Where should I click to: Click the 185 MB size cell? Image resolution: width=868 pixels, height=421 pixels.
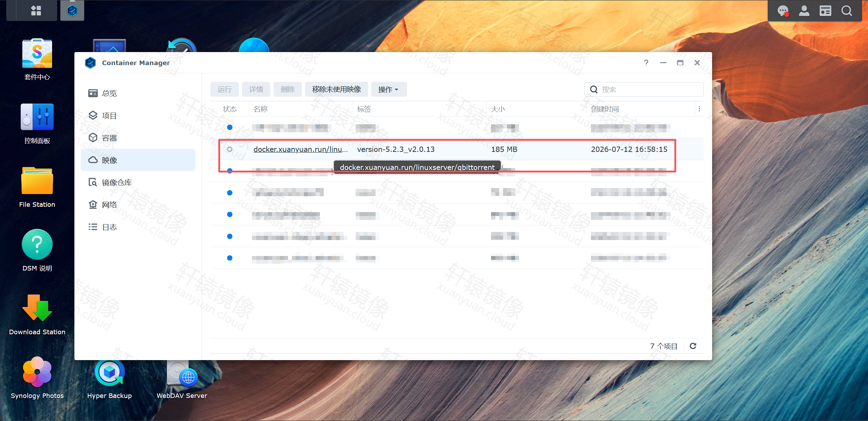coord(504,149)
